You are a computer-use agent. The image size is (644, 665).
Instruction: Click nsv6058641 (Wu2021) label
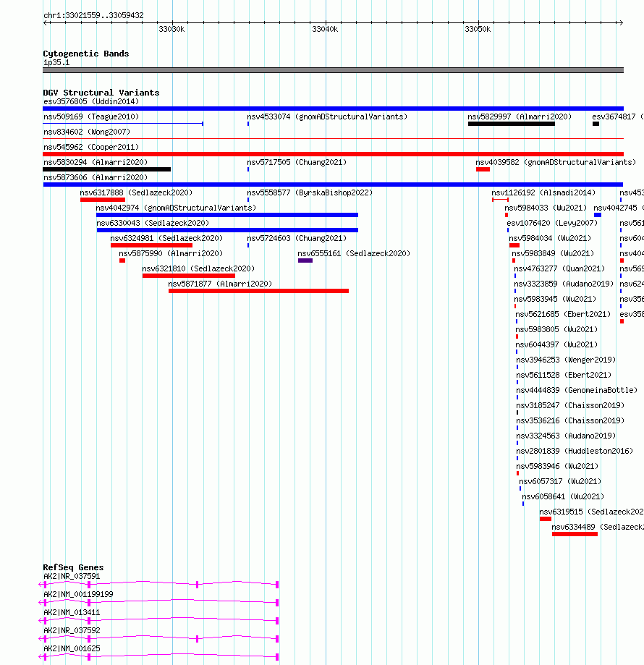[563, 496]
